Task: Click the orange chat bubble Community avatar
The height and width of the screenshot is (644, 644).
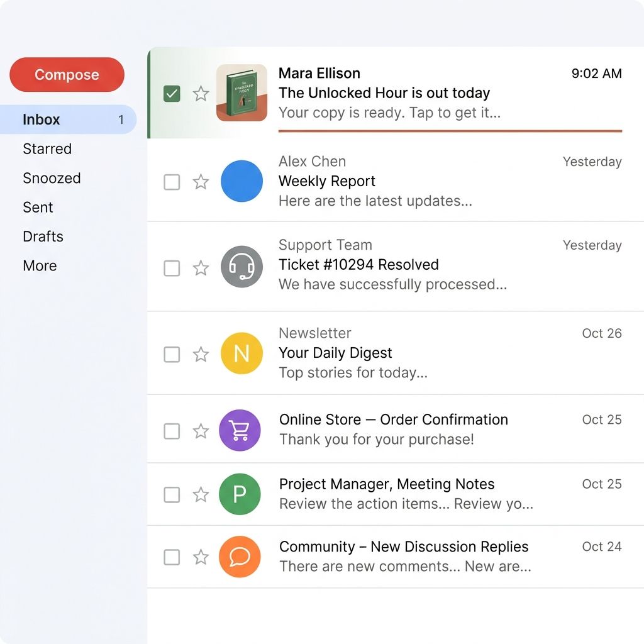Action: [240, 557]
